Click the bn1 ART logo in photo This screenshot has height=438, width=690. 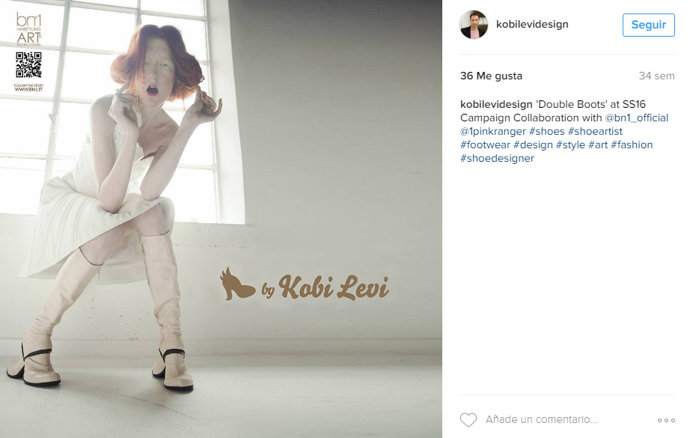(x=29, y=29)
